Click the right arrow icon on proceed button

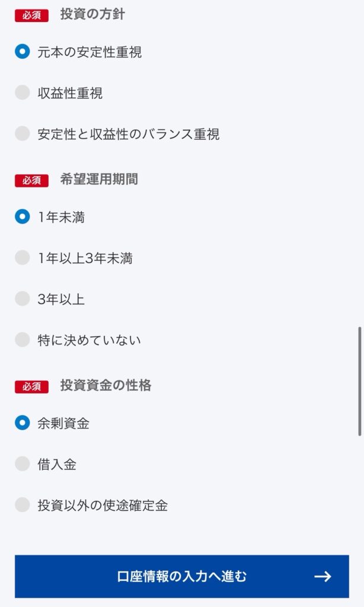tap(323, 576)
